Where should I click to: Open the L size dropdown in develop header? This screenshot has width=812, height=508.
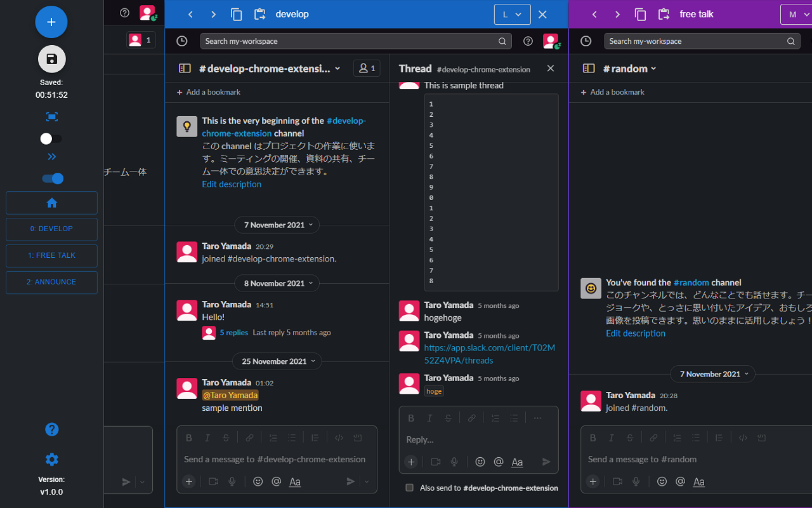pyautogui.click(x=512, y=14)
